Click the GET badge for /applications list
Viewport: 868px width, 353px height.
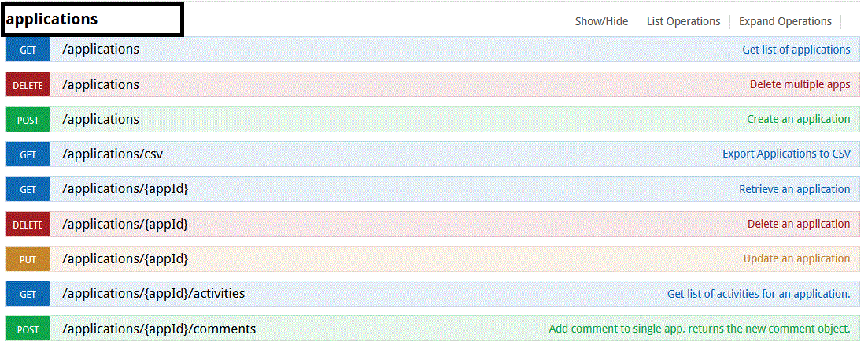28,50
